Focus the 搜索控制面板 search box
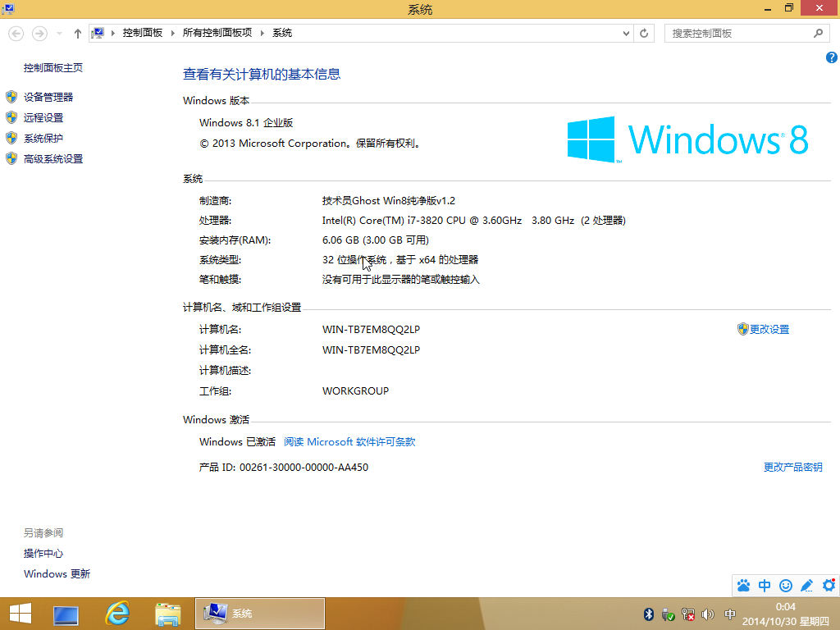This screenshot has width=840, height=630. [x=741, y=33]
